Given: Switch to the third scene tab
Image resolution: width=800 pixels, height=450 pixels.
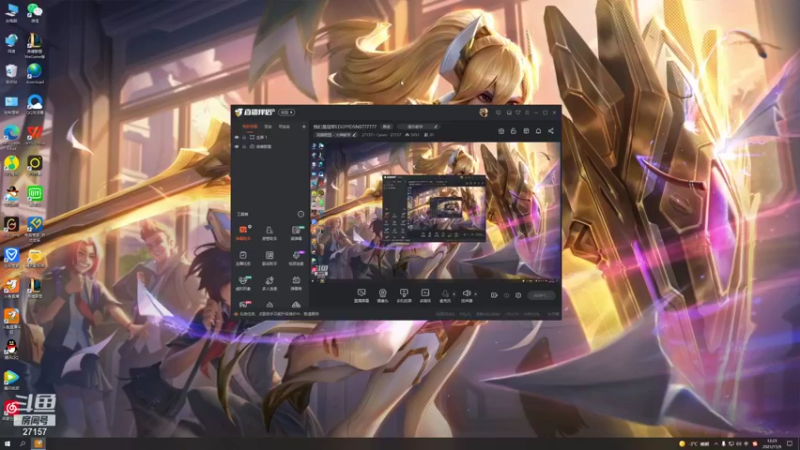Looking at the screenshot, I should click(x=284, y=127).
